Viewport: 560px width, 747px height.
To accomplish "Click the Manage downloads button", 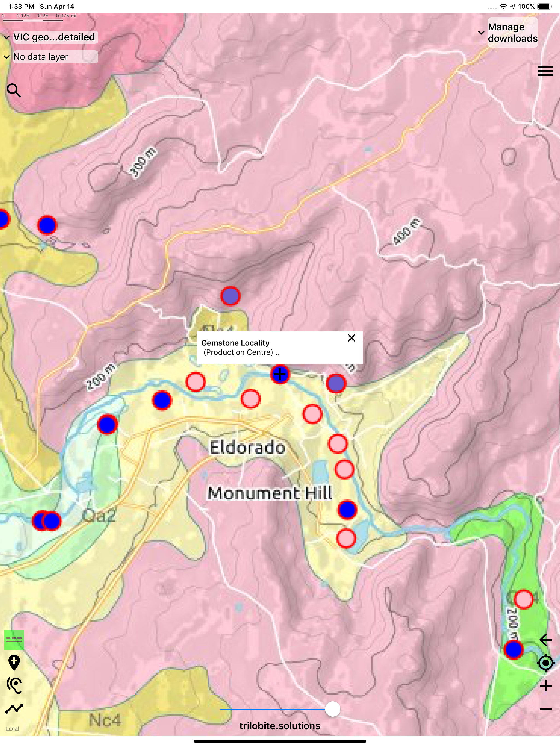I will (512, 33).
